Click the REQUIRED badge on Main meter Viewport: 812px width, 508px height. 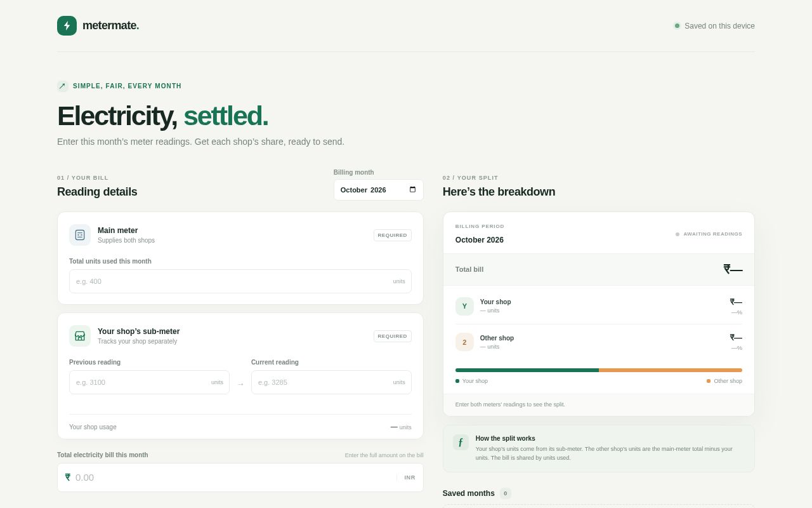pyautogui.click(x=393, y=235)
